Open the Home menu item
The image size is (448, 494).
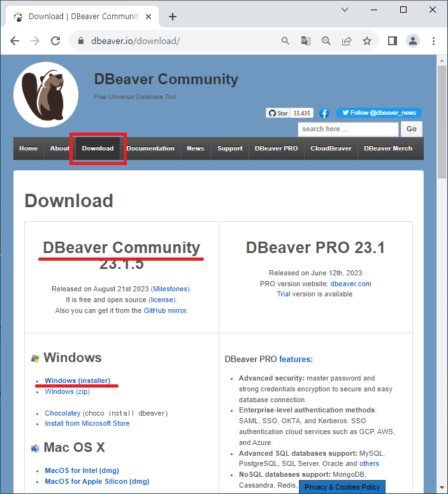pos(28,149)
